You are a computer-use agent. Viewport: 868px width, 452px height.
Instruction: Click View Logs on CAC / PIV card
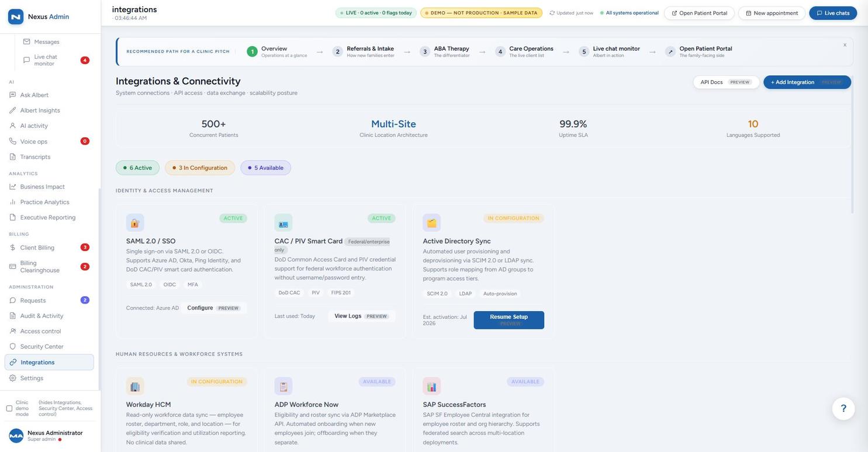click(x=361, y=316)
